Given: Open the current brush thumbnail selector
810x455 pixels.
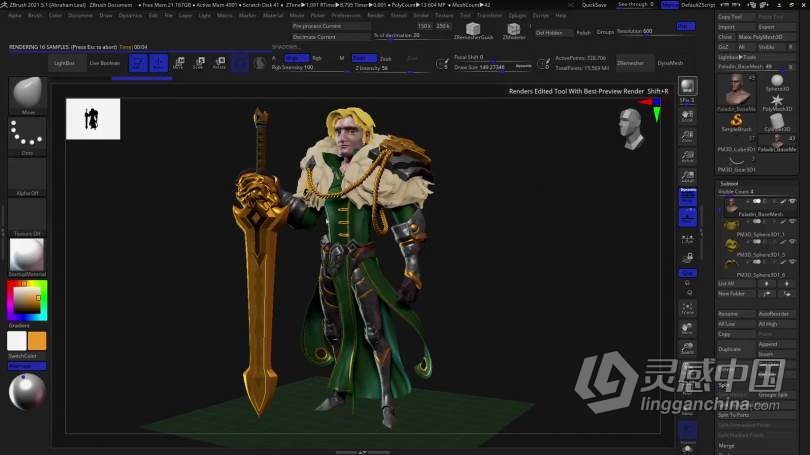Looking at the screenshot, I should click(x=27, y=95).
